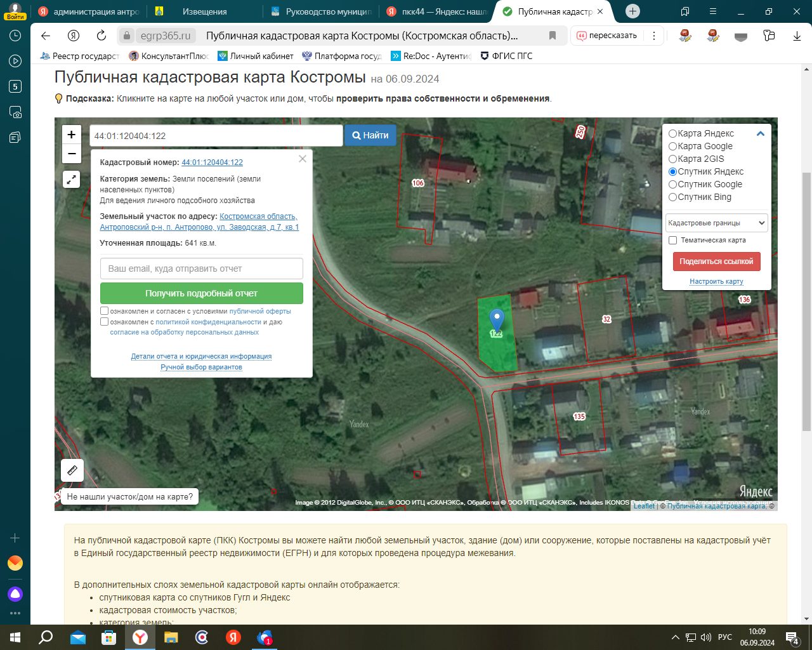Enable Тематическая карта checkbox
Screen dimensions: 812x650
click(673, 240)
